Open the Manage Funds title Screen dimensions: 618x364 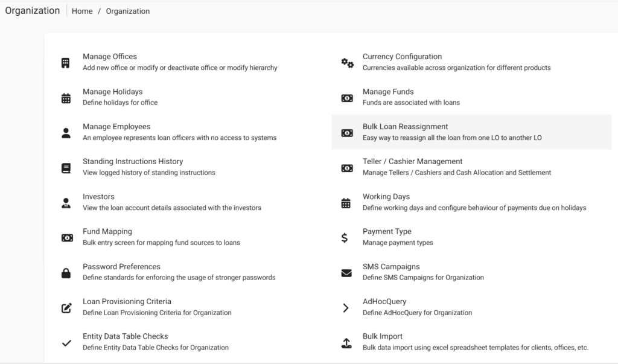pyautogui.click(x=388, y=92)
